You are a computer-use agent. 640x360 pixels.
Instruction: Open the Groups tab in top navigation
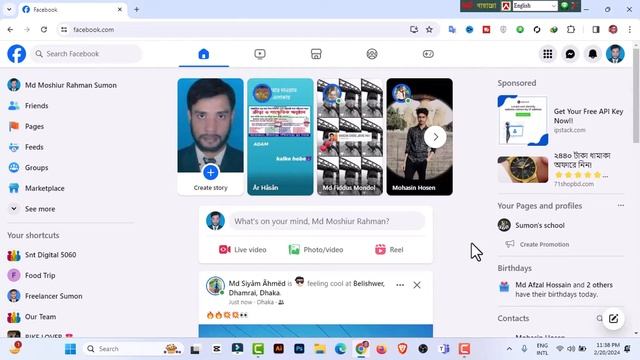(x=372, y=54)
